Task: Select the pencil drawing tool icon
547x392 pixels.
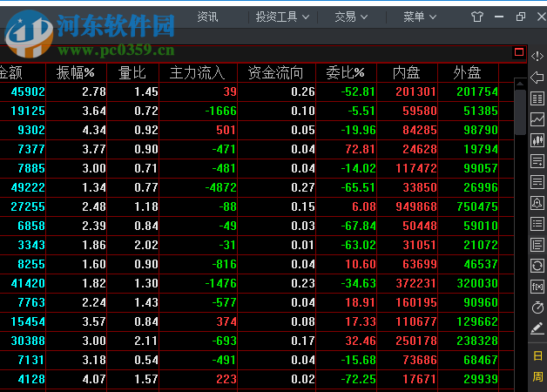Action: pyautogui.click(x=537, y=328)
